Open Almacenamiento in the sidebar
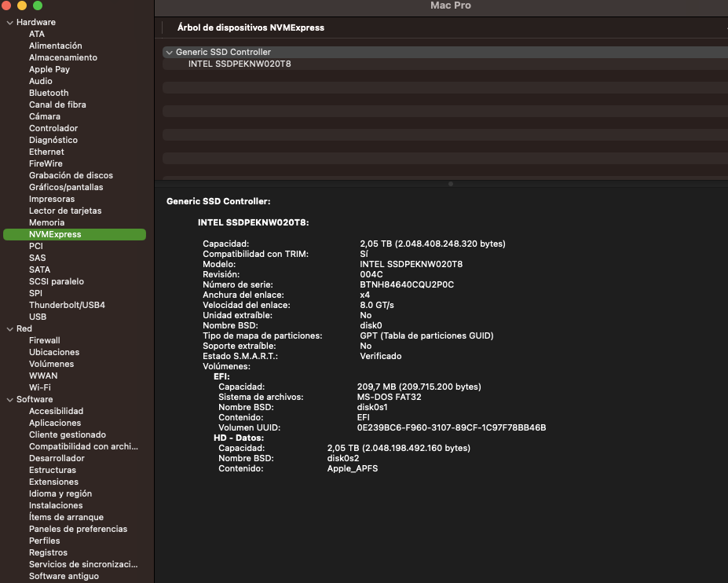This screenshot has width=728, height=583. pyautogui.click(x=63, y=57)
